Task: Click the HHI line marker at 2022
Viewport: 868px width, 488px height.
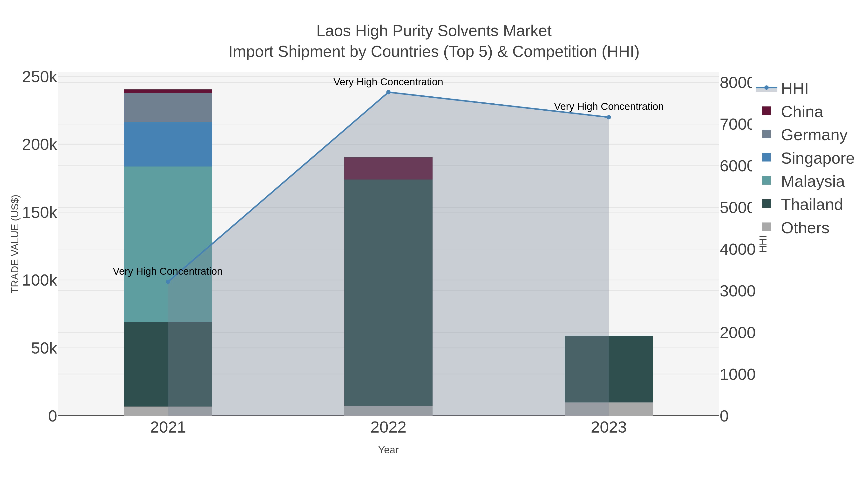Action: click(x=388, y=92)
